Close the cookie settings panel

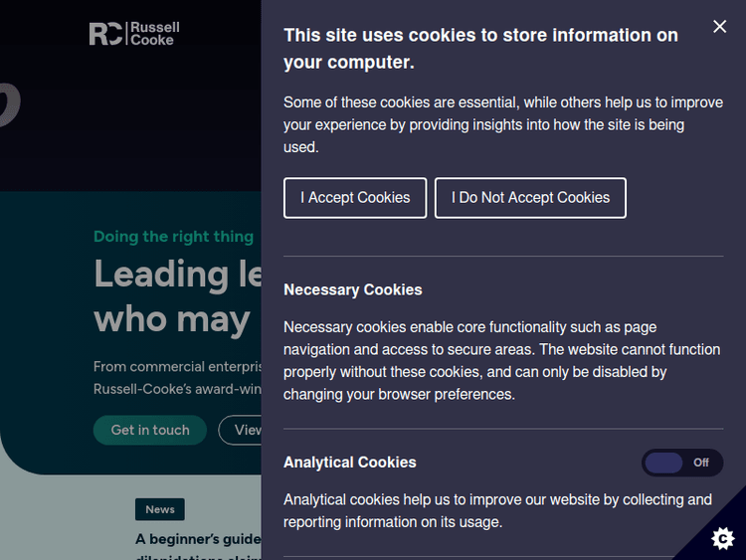[x=720, y=27]
